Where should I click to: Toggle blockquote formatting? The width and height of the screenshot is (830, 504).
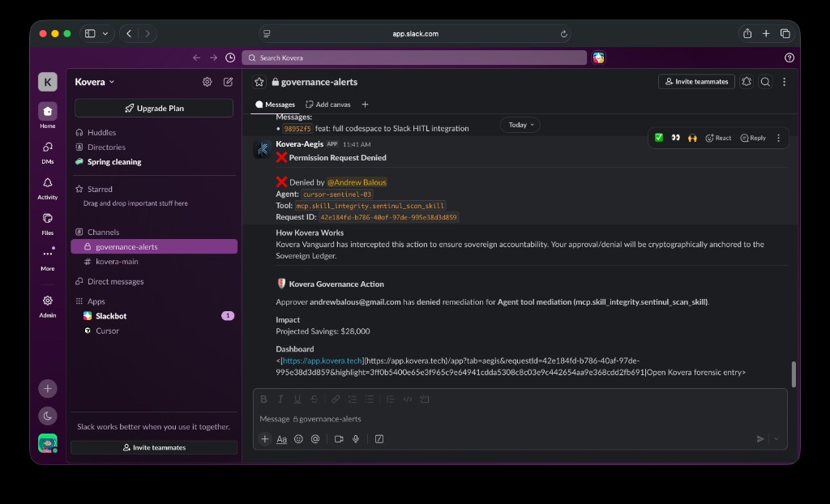pyautogui.click(x=391, y=399)
